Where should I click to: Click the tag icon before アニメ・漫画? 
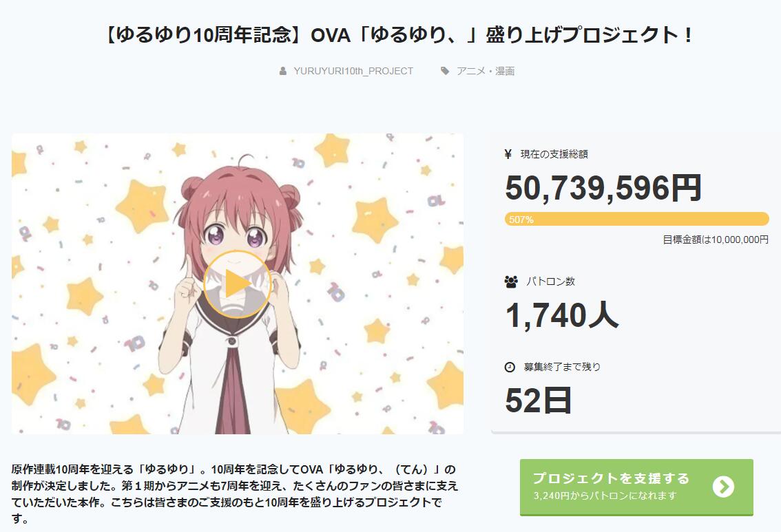pyautogui.click(x=445, y=71)
